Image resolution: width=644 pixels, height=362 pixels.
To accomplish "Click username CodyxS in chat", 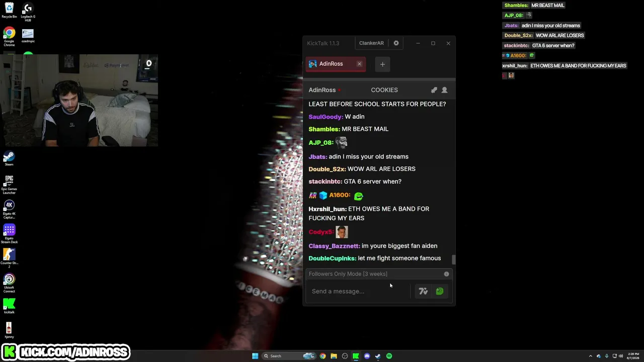I will (x=321, y=232).
